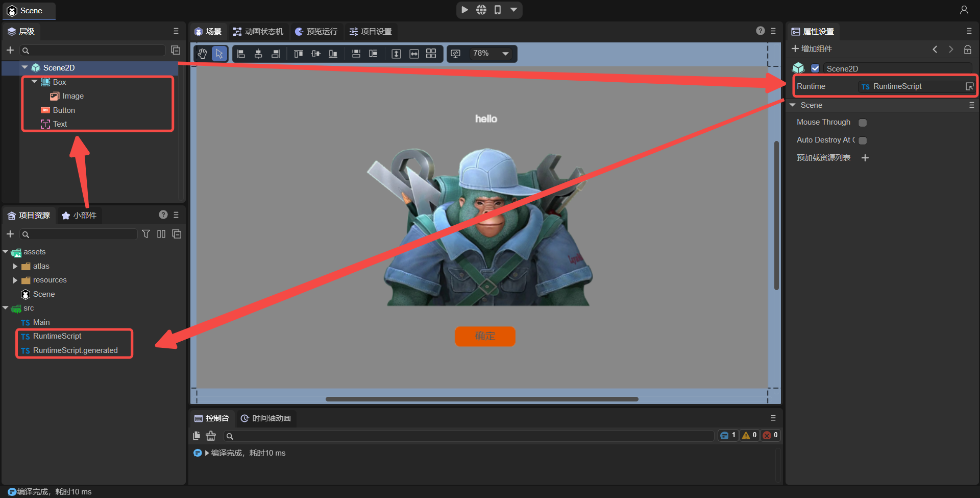Click the clear console trash icon
This screenshot has height=498, width=980.
tap(211, 436)
